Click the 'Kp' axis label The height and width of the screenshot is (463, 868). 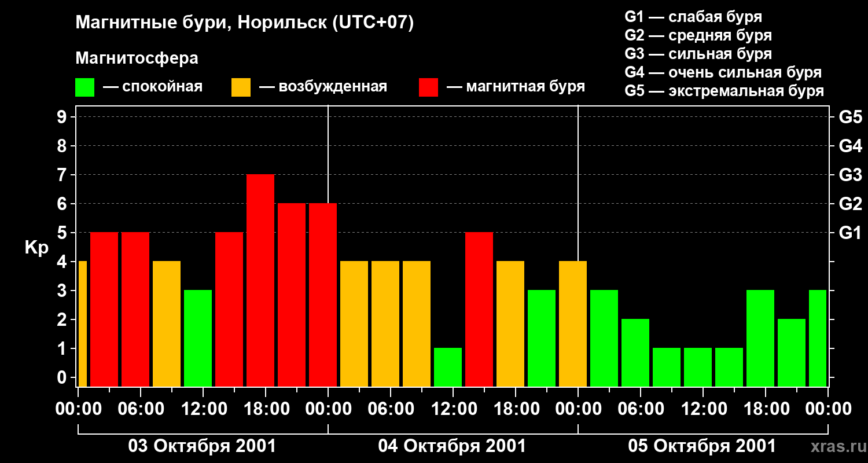pos(36,248)
